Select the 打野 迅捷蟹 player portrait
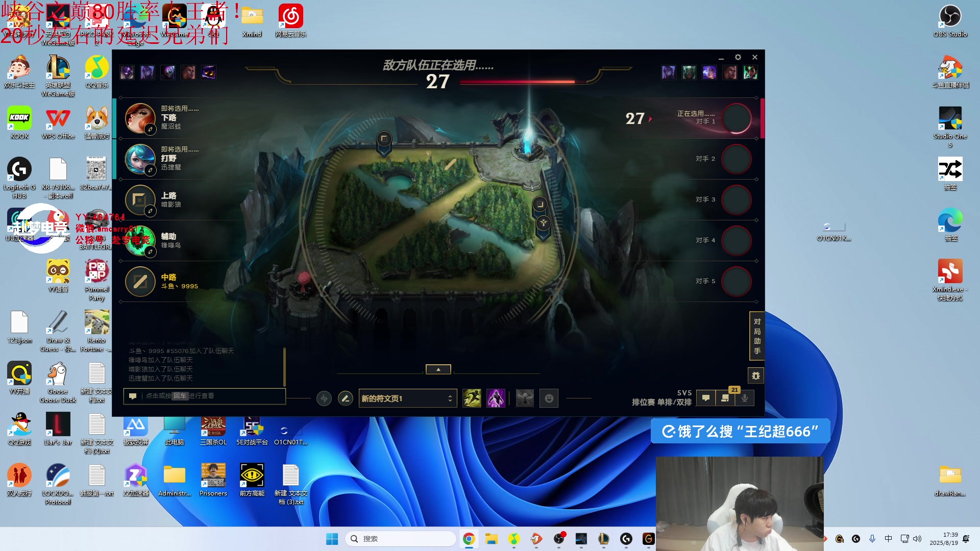This screenshot has height=551, width=980. click(x=140, y=159)
